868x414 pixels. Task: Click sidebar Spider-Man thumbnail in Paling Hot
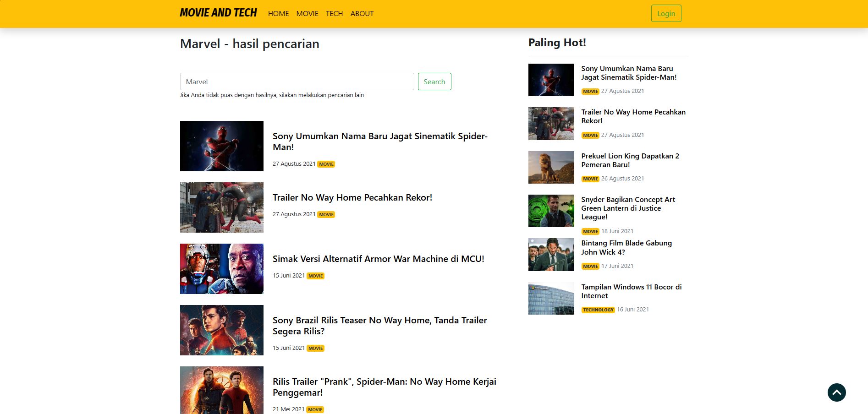(551, 80)
